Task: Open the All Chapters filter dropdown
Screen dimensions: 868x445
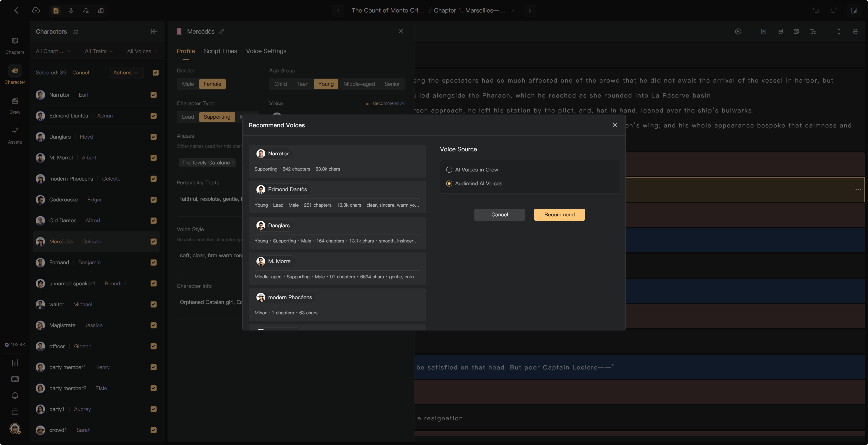Action: click(53, 51)
